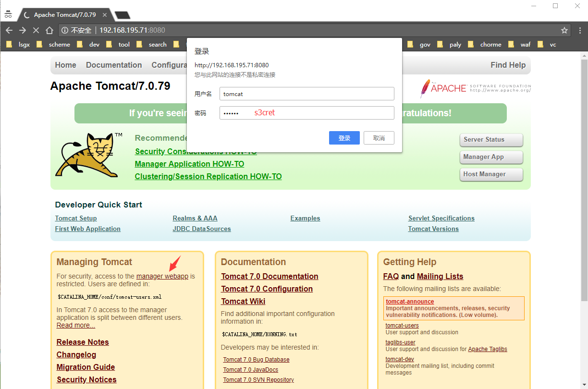Open Chrome's three-dot menu

[580, 30]
